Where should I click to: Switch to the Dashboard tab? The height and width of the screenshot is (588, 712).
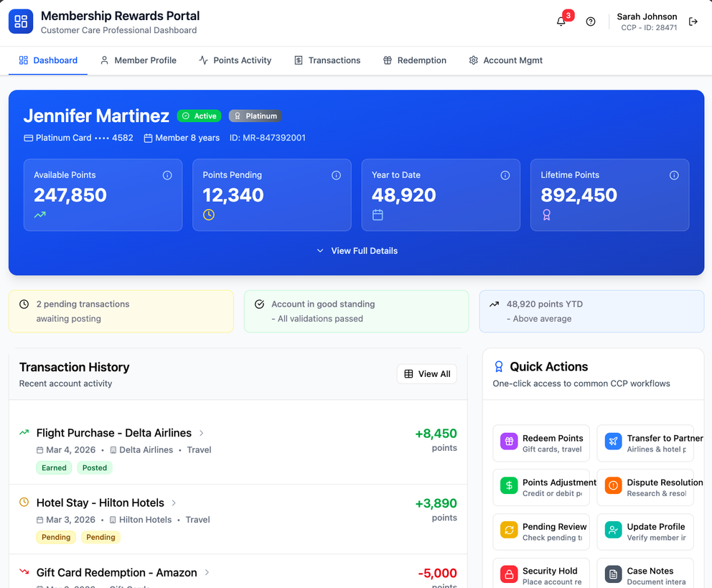tap(48, 60)
